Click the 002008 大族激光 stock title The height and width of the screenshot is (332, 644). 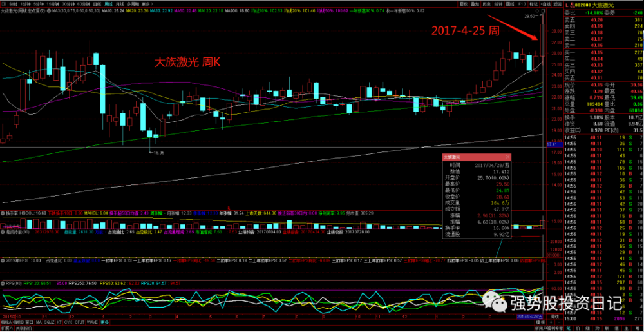[594, 5]
